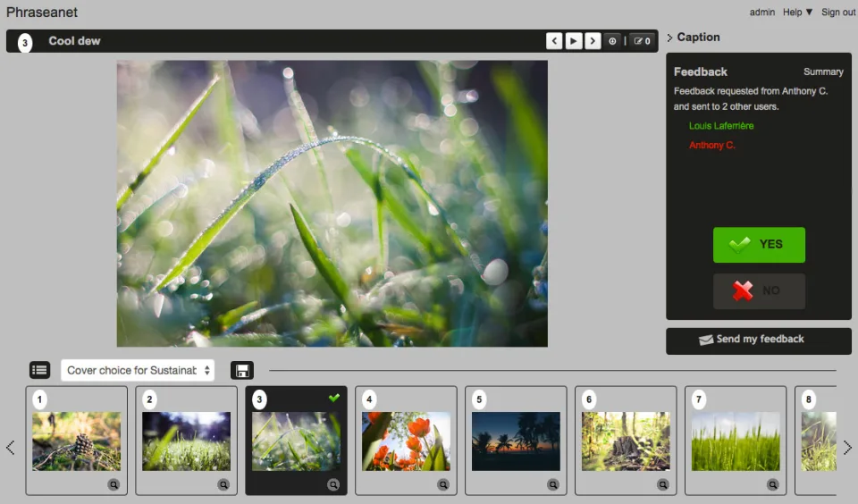This screenshot has width=858, height=504.
Task: Click the number 3 badge beside the title
Action: click(25, 42)
